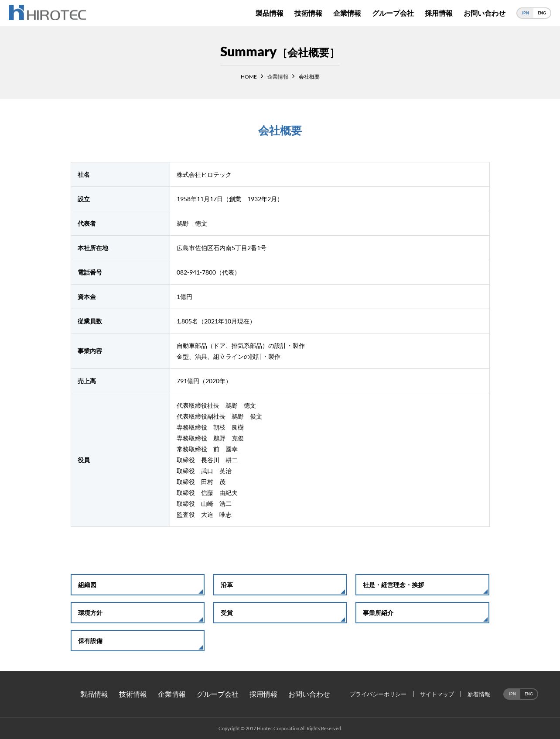Viewport: 560px width, 739px height.
Task: Switch header language toggle to JPN
Action: pos(525,13)
